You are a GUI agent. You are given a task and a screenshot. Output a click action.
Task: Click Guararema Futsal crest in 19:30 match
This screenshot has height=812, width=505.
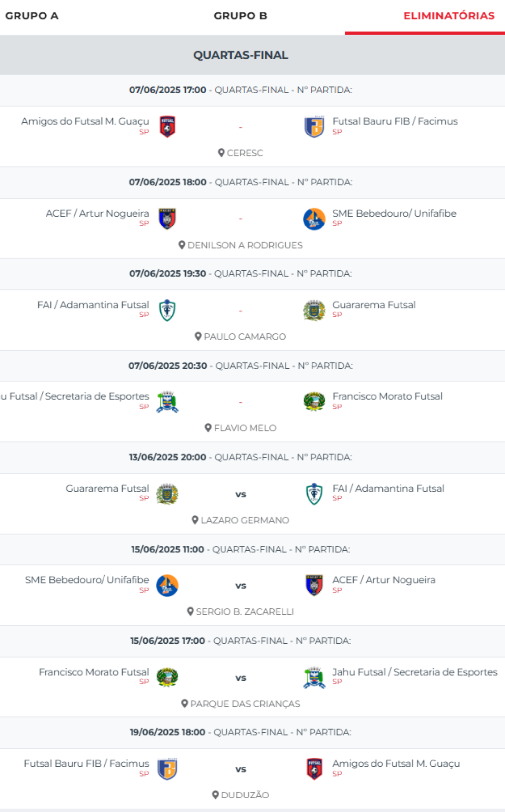coord(314,310)
